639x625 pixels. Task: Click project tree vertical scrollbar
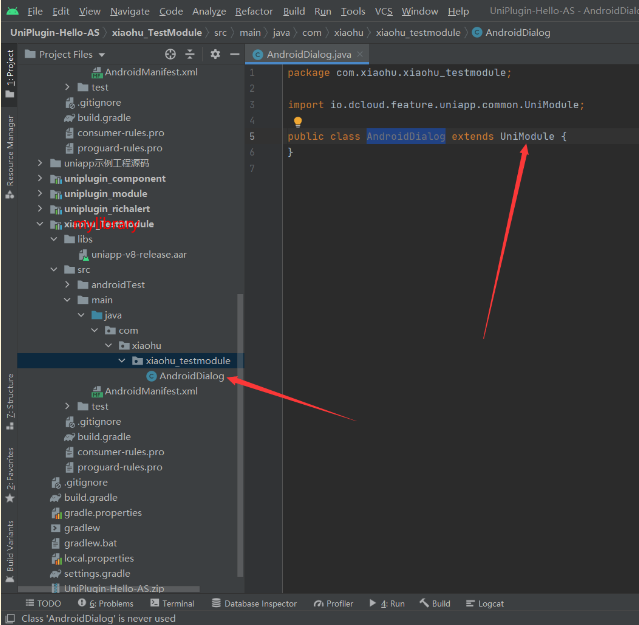pos(240,435)
